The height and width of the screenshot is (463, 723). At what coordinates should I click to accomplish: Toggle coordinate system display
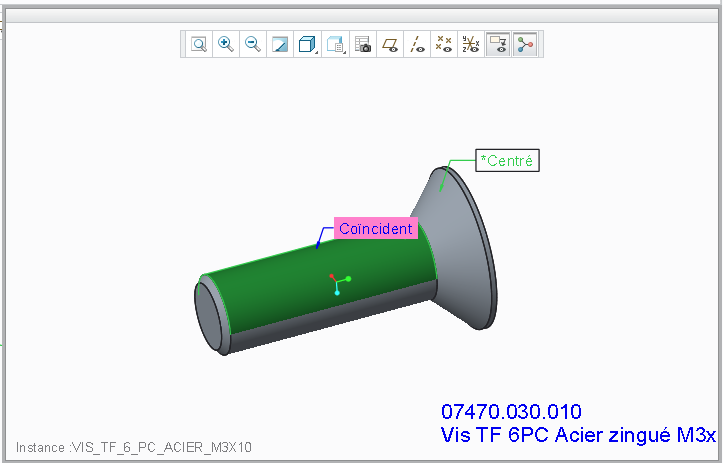click(x=471, y=44)
